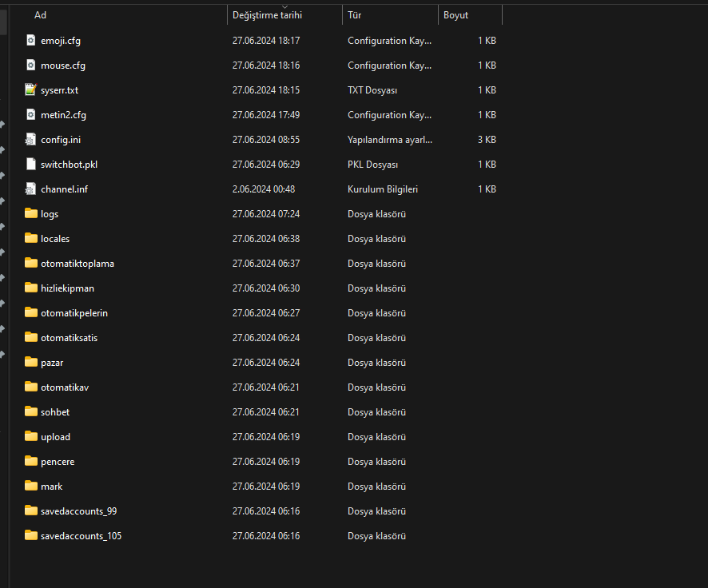The image size is (708, 588).
Task: Sort by the Boyut column header
Action: pos(455,15)
